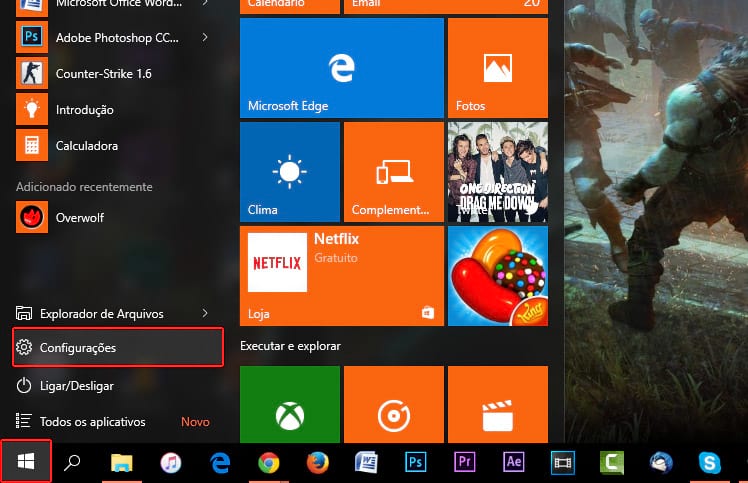Open the Microsoft Edge tile
748x483 pixels.
pos(342,68)
